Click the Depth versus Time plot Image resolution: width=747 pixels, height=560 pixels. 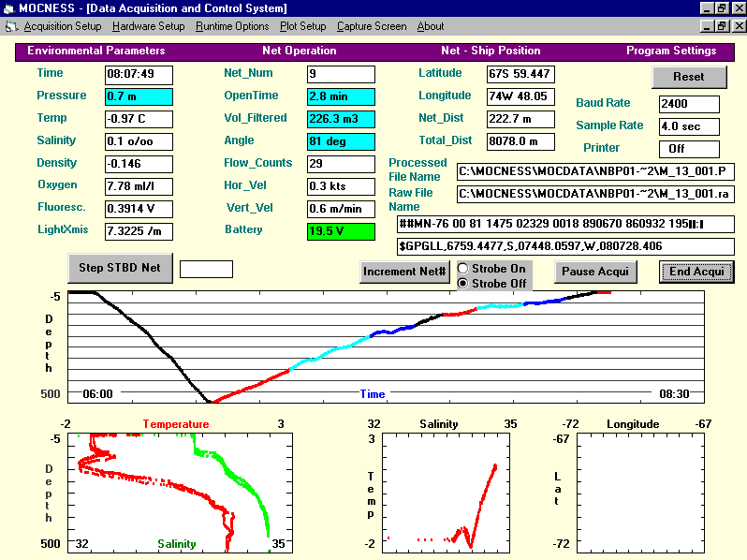click(386, 347)
